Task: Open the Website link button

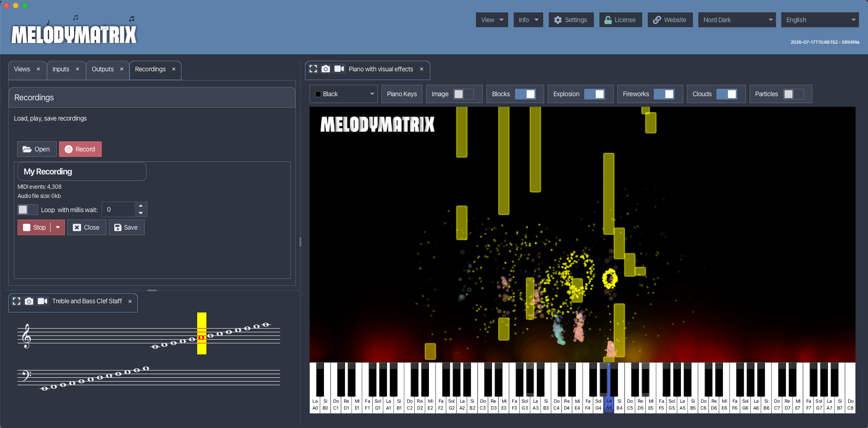Action: 670,20
